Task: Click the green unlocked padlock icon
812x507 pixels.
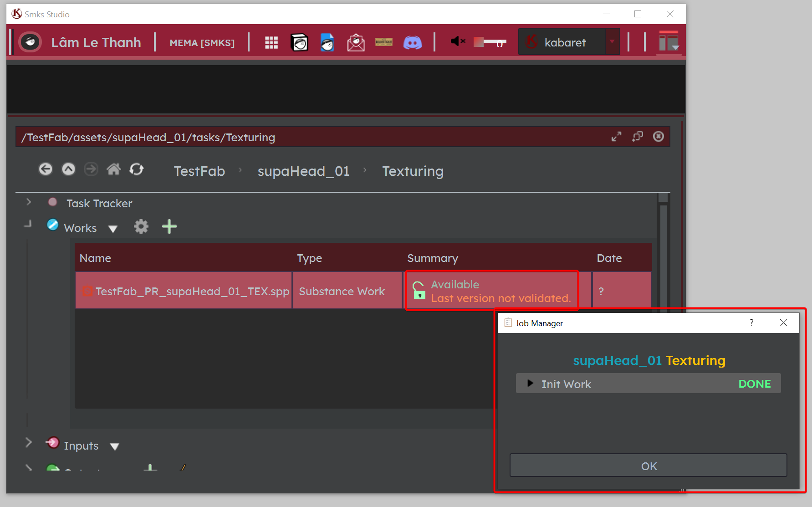Action: (x=419, y=291)
